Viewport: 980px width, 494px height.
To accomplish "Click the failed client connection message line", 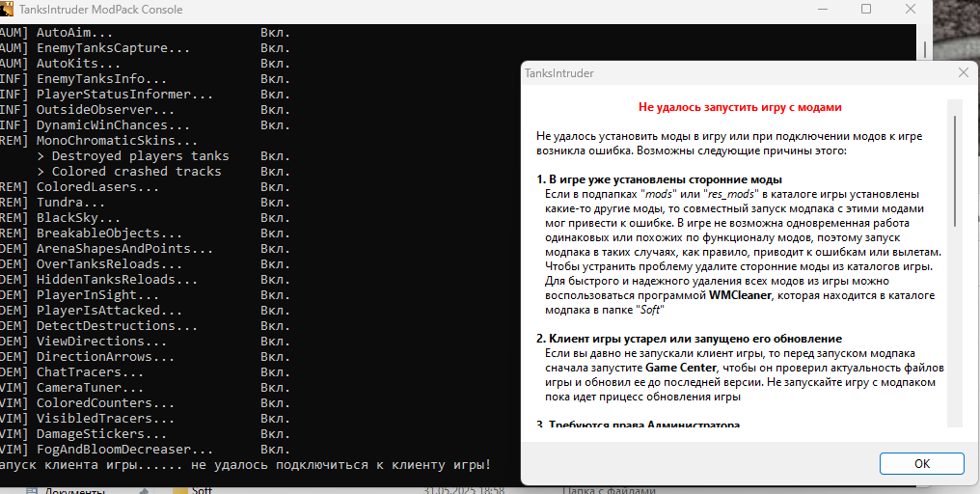I will click(246, 465).
